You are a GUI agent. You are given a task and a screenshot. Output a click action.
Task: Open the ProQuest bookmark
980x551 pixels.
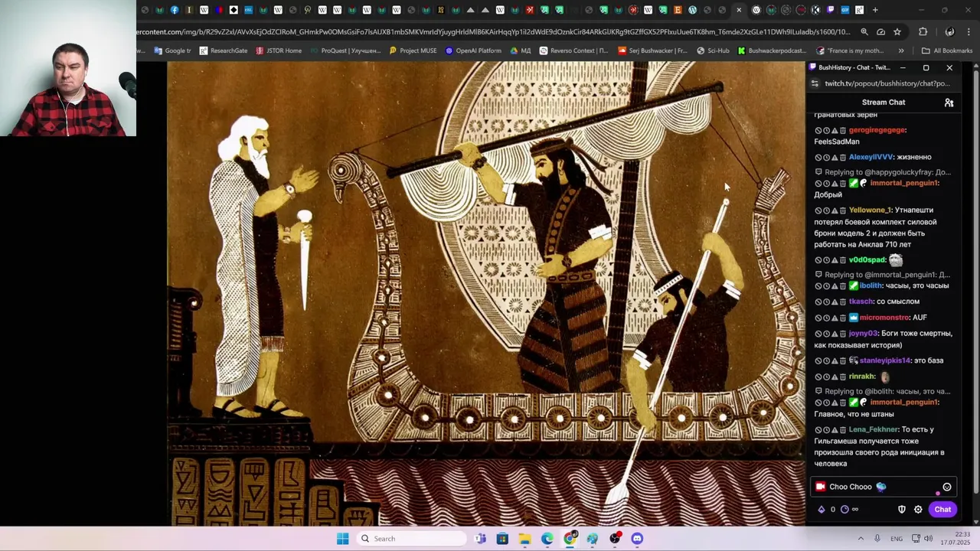[x=345, y=51]
